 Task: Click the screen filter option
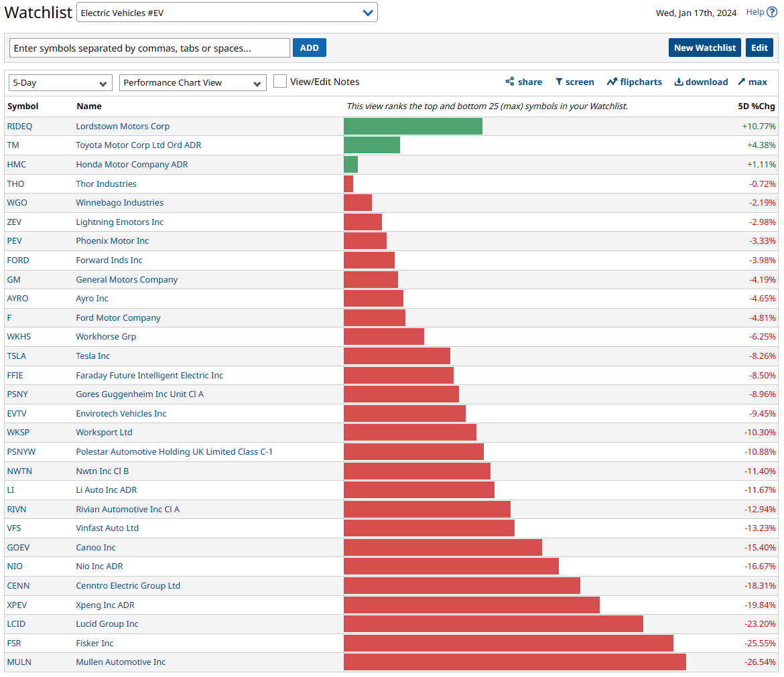point(574,82)
